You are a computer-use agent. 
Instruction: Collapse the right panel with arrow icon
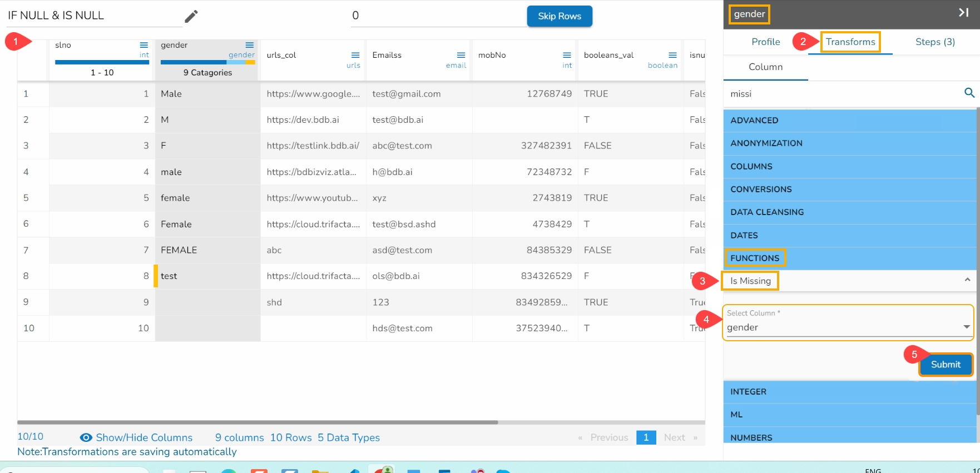tap(963, 13)
